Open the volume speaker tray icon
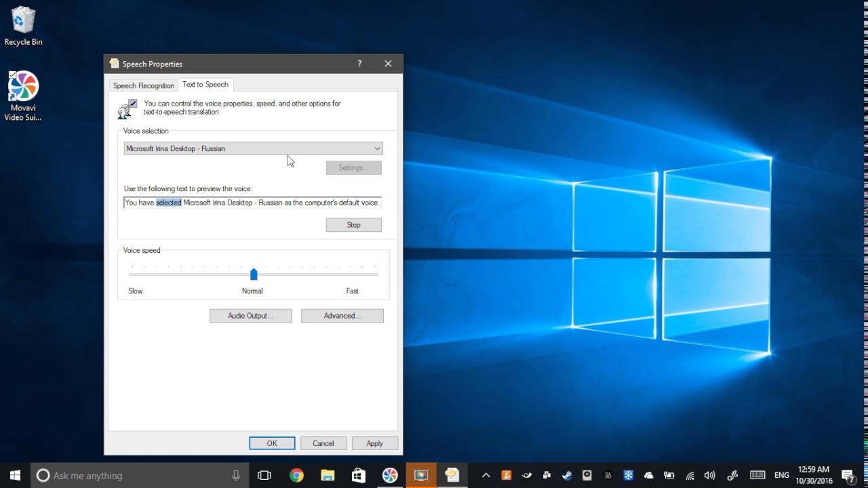The height and width of the screenshot is (488, 868). 710,475
